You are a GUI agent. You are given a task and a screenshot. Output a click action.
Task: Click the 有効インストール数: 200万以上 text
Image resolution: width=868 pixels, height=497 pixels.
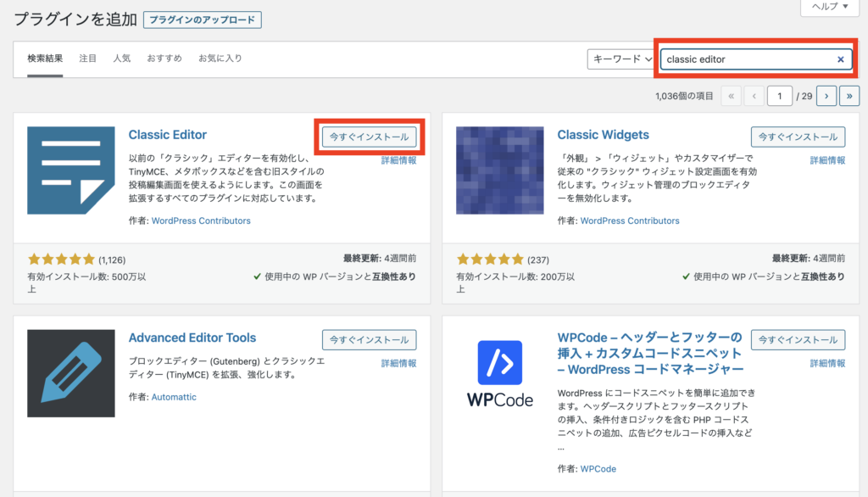point(515,282)
